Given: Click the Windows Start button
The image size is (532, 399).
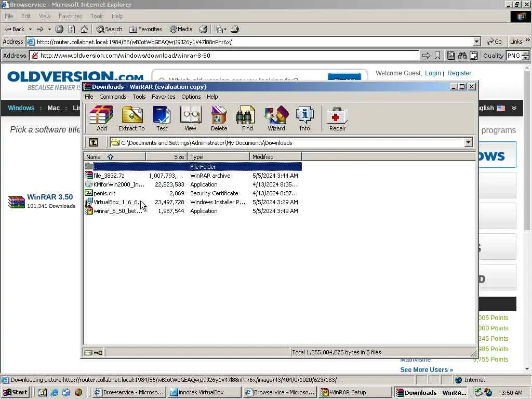Looking at the screenshot, I should 15,392.
